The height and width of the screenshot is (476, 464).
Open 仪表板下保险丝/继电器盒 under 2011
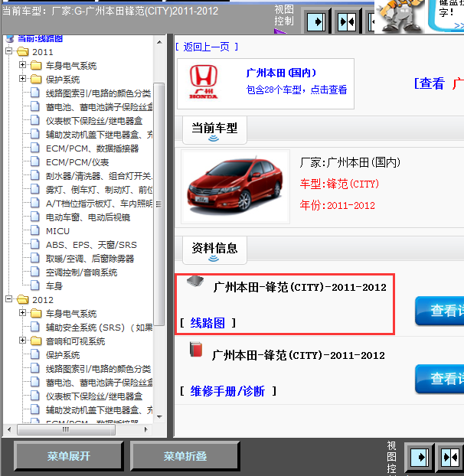tap(94, 121)
